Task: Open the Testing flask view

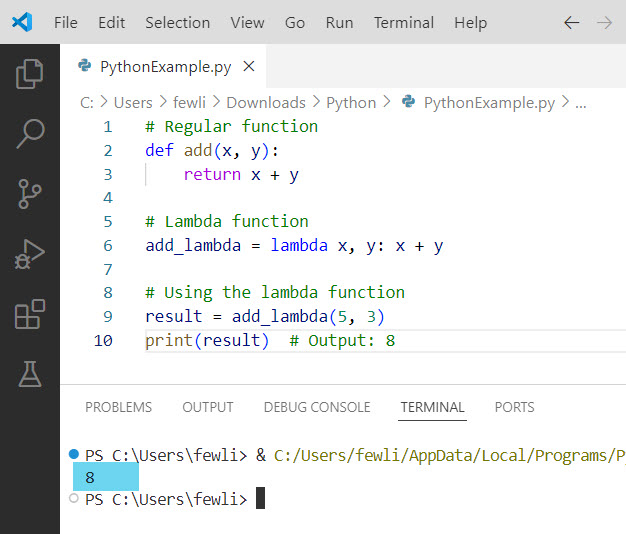Action: pyautogui.click(x=30, y=374)
